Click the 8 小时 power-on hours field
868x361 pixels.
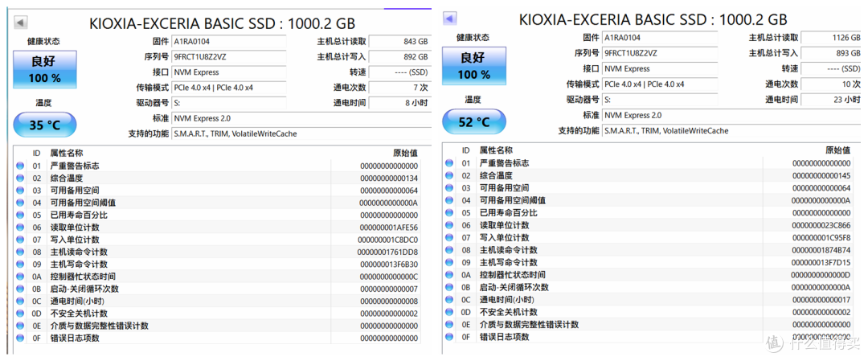399,103
